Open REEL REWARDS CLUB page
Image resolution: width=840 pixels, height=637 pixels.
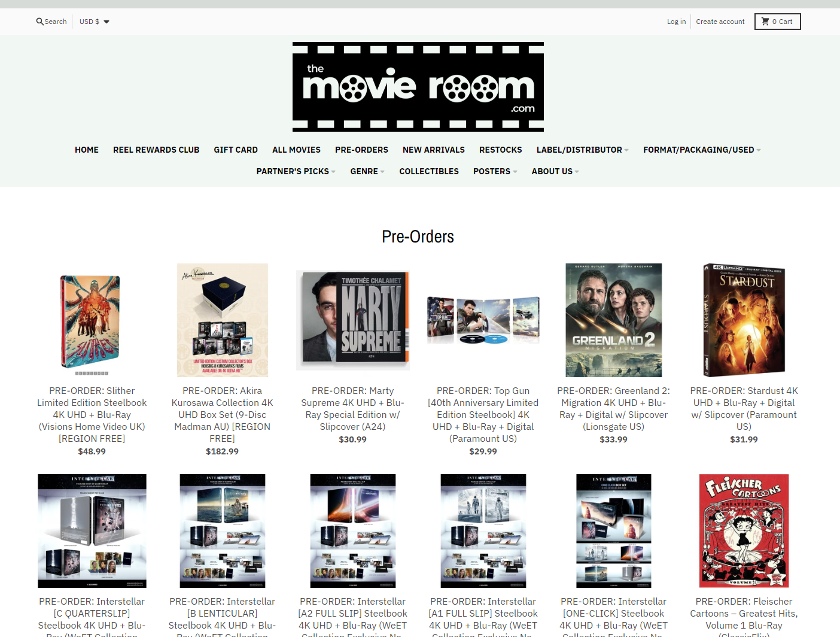156,150
